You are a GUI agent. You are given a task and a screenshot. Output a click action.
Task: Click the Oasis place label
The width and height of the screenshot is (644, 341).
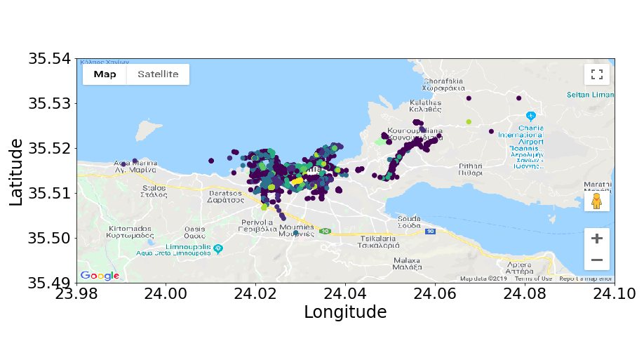tap(195, 232)
